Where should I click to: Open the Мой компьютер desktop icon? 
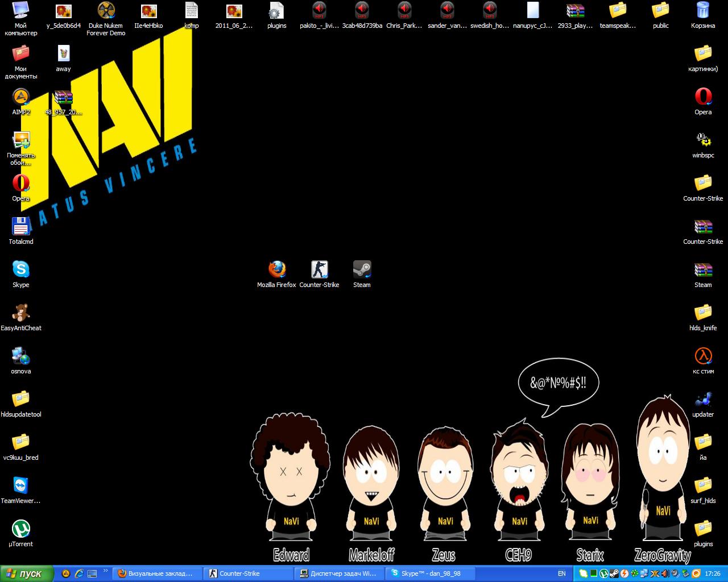click(x=20, y=19)
